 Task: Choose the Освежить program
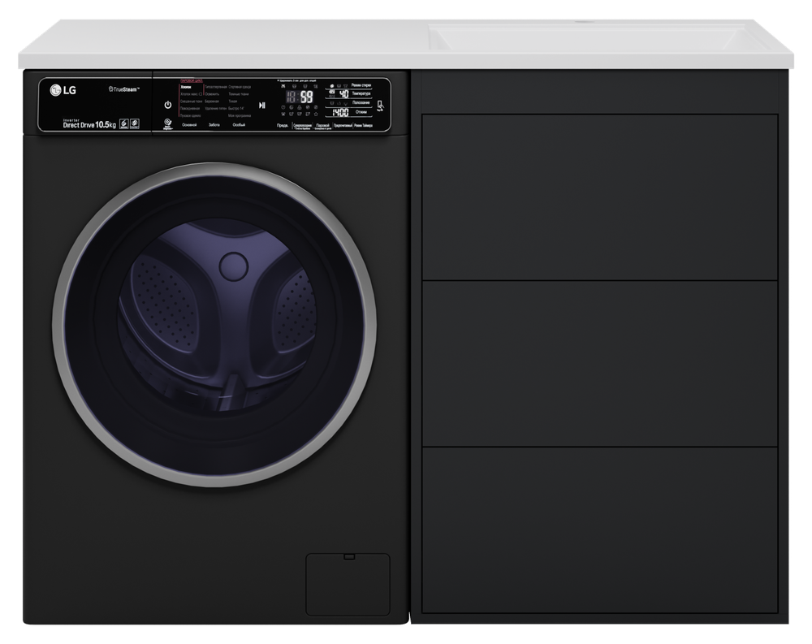[x=212, y=94]
